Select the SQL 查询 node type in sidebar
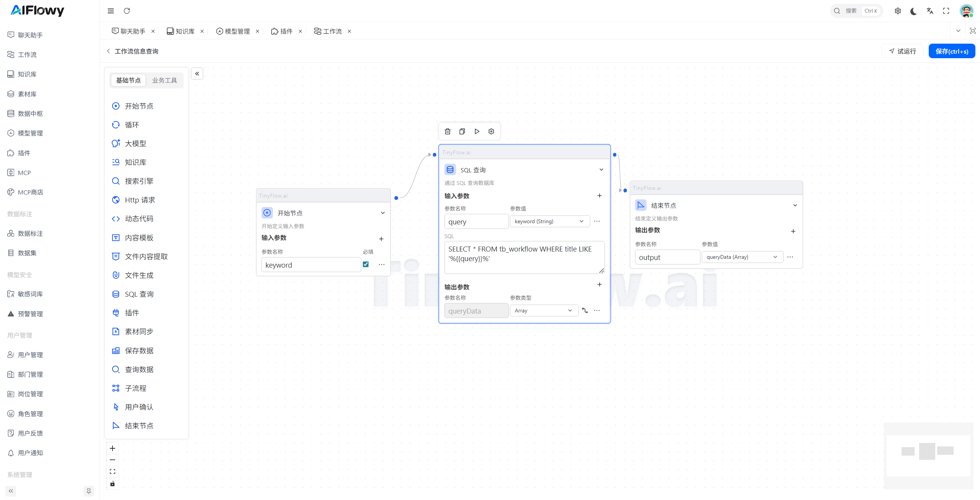The height and width of the screenshot is (500, 980). pos(139,294)
